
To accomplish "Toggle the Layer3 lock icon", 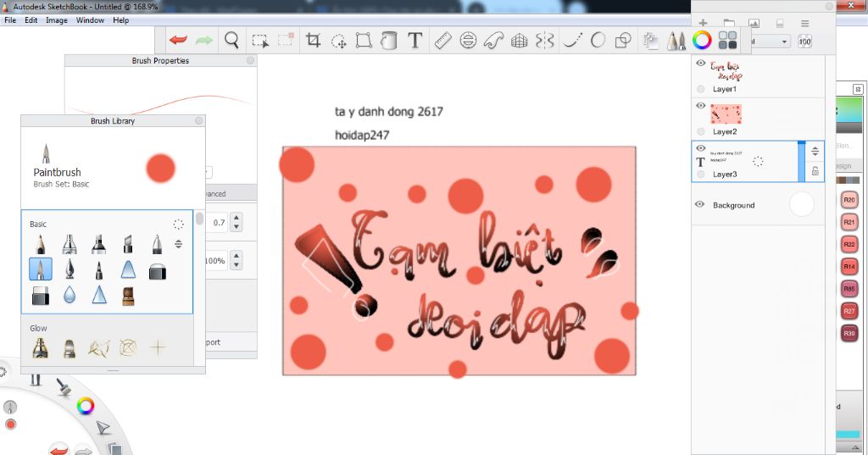I will point(815,171).
